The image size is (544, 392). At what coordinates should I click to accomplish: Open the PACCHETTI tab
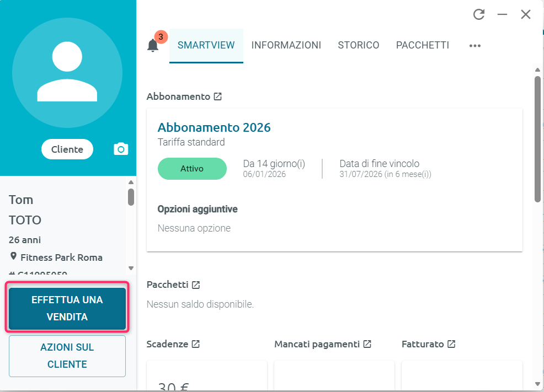coord(423,45)
